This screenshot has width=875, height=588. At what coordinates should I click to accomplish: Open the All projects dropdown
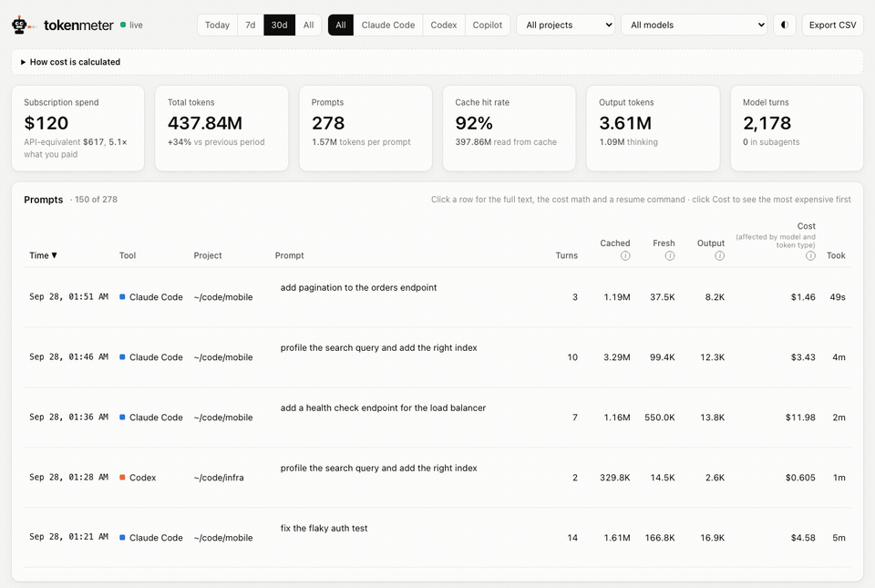tap(565, 26)
